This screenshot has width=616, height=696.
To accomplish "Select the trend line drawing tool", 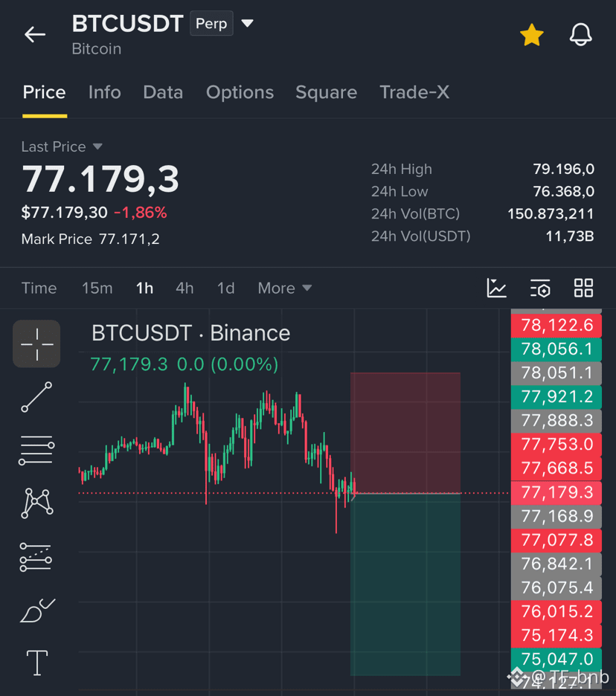I will click(x=36, y=397).
